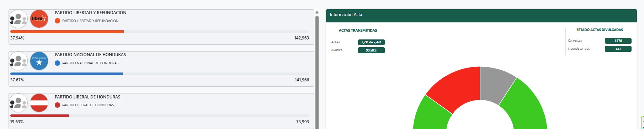Click Partido Liberal de Honduras legend label
The height and width of the screenshot is (129, 644).
click(x=88, y=105)
